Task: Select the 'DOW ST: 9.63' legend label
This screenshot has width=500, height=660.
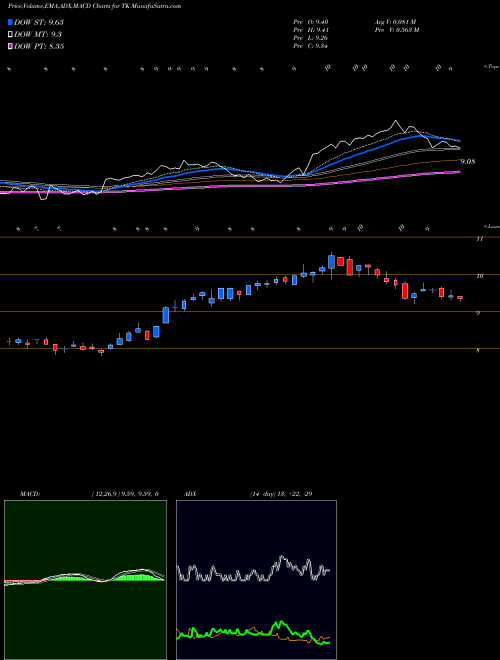Action: (39, 22)
